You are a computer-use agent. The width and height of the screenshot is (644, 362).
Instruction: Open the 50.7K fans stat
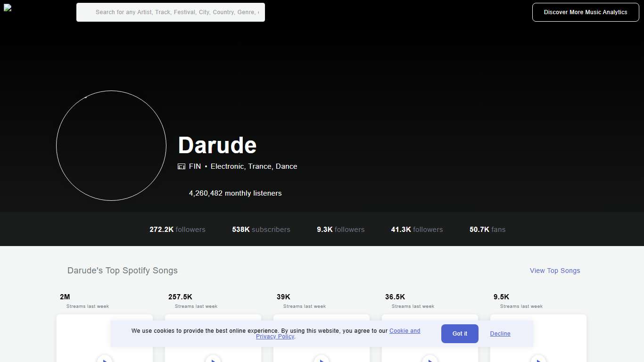pos(487,230)
